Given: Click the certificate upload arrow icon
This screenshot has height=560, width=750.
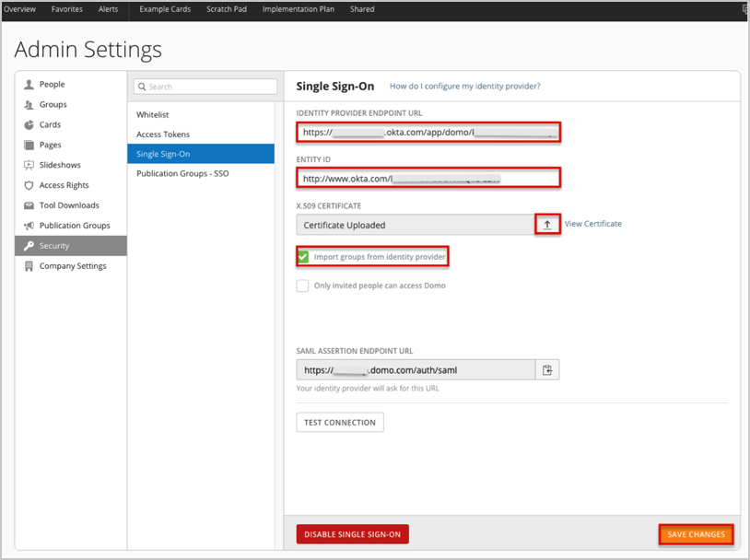Looking at the screenshot, I should click(x=547, y=225).
